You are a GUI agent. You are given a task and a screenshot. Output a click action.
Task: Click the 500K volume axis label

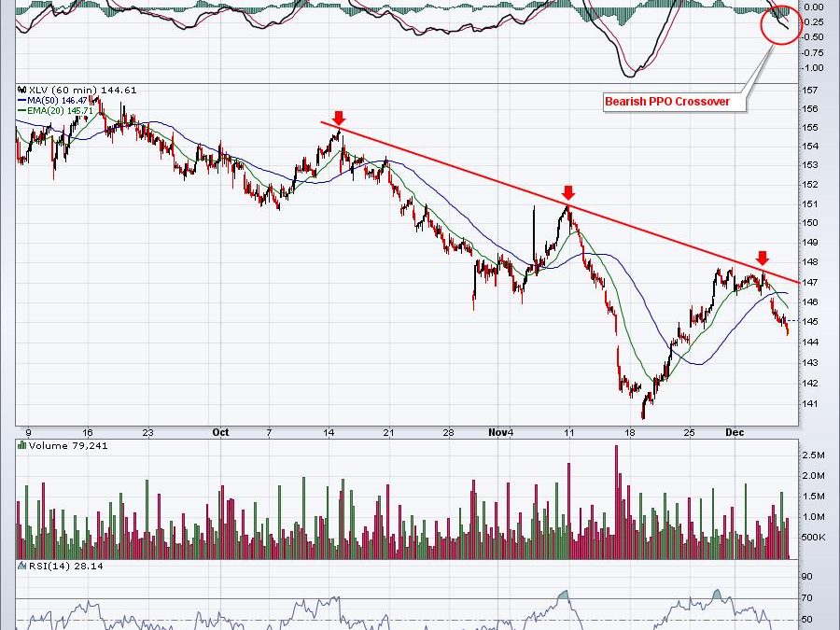pyautogui.click(x=814, y=538)
